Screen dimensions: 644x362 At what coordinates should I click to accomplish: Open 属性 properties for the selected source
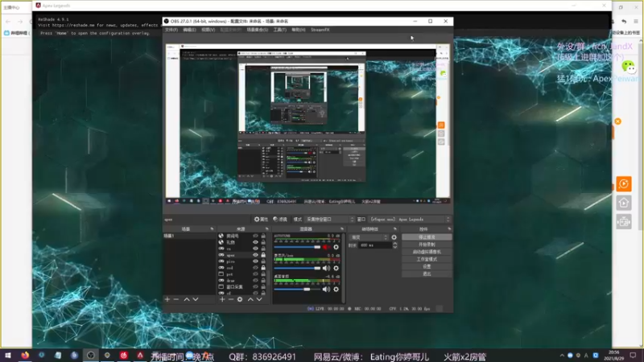click(x=261, y=219)
